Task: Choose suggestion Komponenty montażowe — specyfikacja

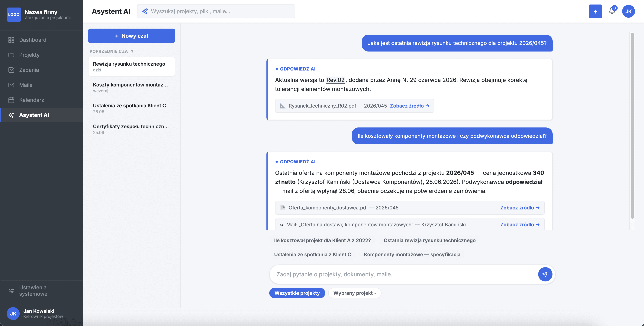Action: 412,254
